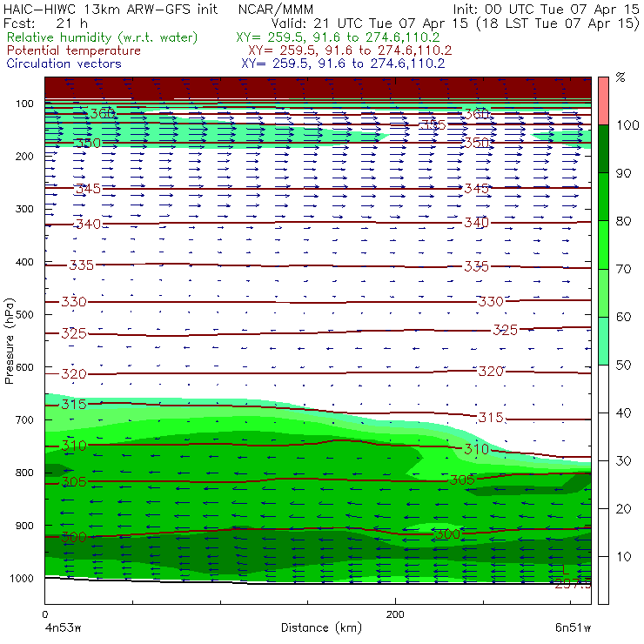
Task: Click the colorbar '50' value label
Action: [x=623, y=365]
